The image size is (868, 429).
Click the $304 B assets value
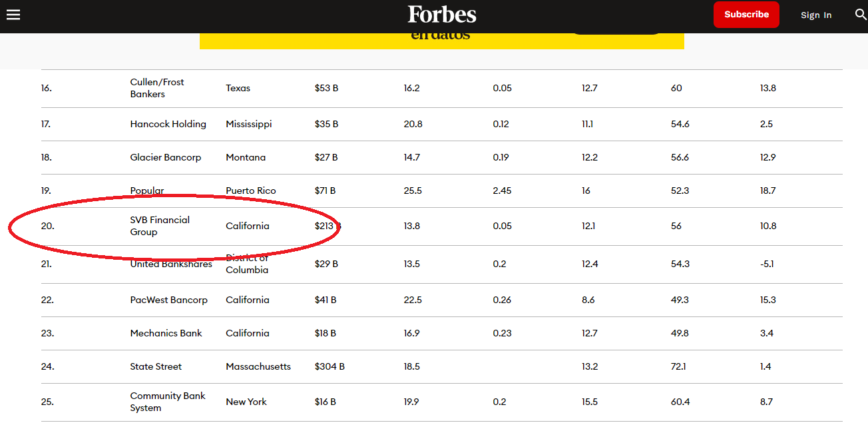click(329, 366)
